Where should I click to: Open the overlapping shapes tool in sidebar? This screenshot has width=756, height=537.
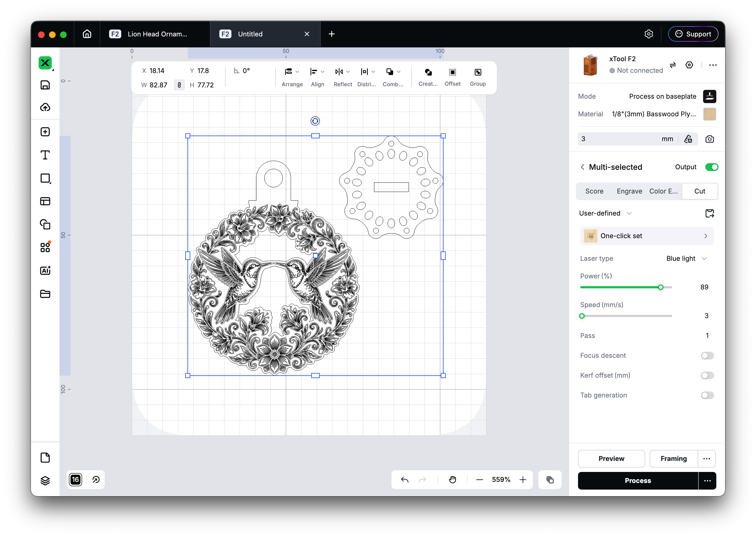[45, 224]
